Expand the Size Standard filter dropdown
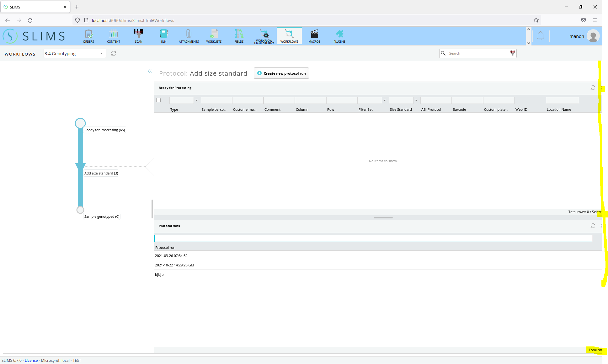This screenshot has height=364, width=608. (x=416, y=100)
